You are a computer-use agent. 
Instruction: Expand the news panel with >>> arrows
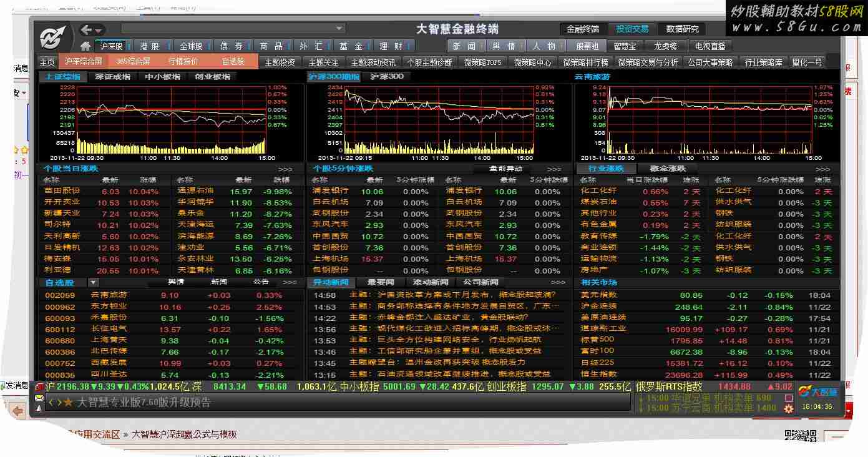(x=558, y=283)
